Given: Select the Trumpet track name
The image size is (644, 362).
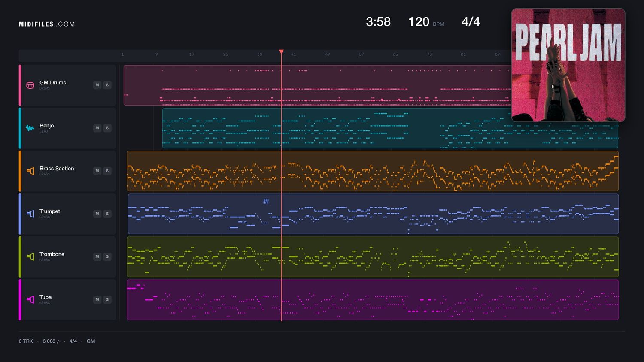Looking at the screenshot, I should coord(50,211).
